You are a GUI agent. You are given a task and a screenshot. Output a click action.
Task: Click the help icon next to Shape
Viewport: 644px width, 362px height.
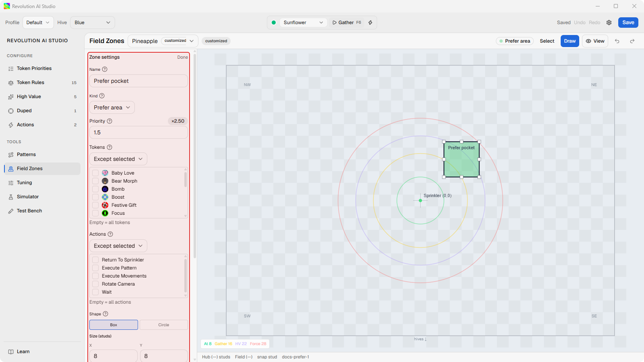pos(105,314)
